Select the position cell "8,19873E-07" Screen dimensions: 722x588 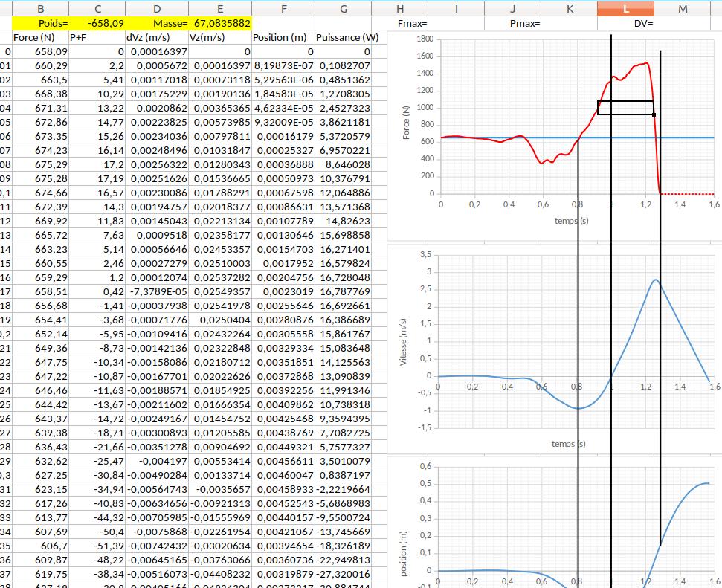pos(283,66)
